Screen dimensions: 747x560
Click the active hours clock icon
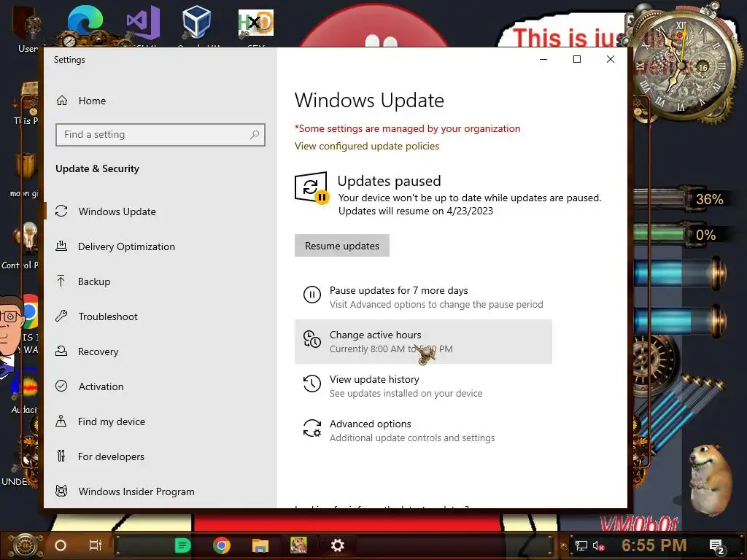tap(312, 339)
